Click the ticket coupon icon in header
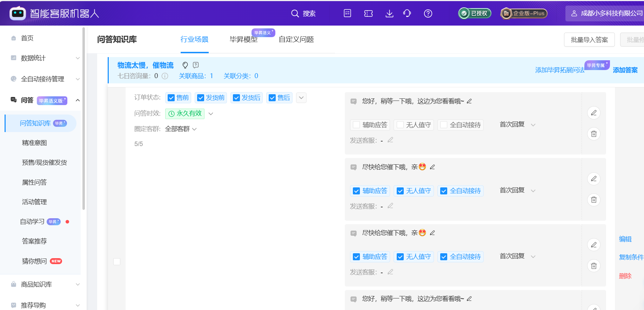The image size is (644, 310). pyautogui.click(x=368, y=13)
